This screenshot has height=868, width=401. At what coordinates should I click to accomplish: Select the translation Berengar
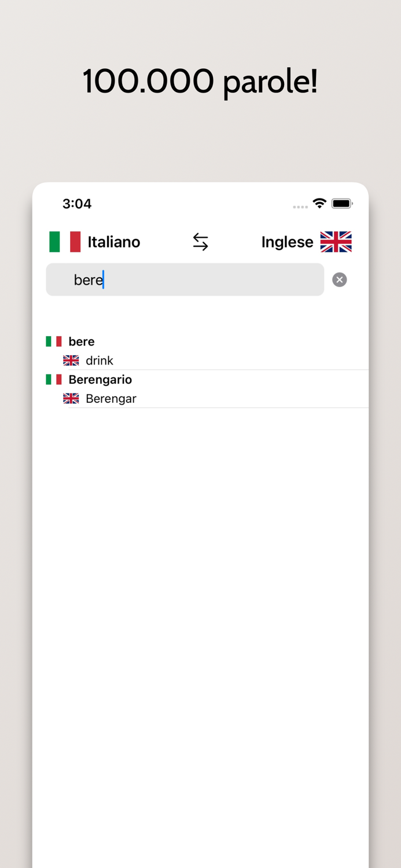111,398
